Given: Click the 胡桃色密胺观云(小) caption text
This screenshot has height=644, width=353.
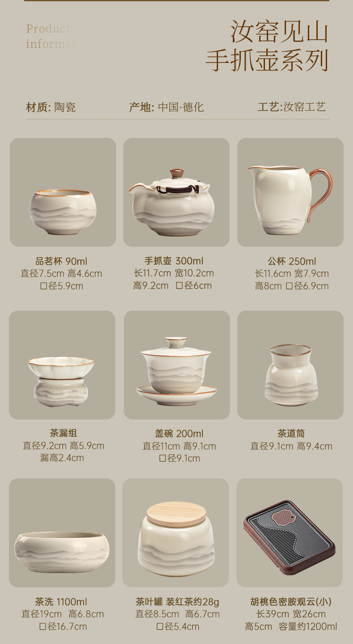Looking at the screenshot, I should pos(291,602).
